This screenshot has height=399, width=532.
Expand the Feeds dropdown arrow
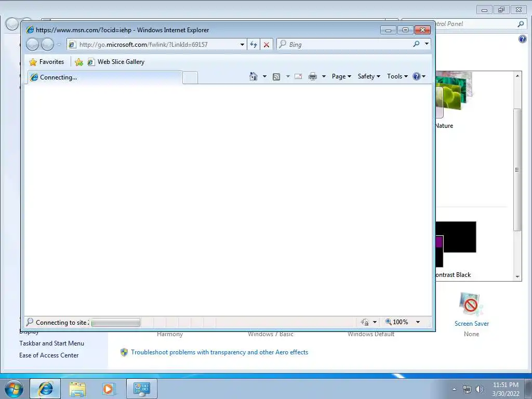pos(288,76)
